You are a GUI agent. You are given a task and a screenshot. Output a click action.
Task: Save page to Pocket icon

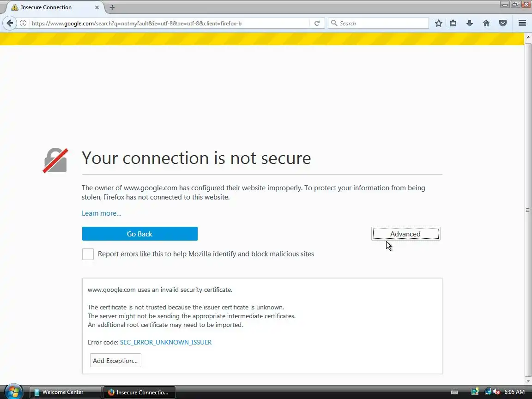(x=503, y=23)
